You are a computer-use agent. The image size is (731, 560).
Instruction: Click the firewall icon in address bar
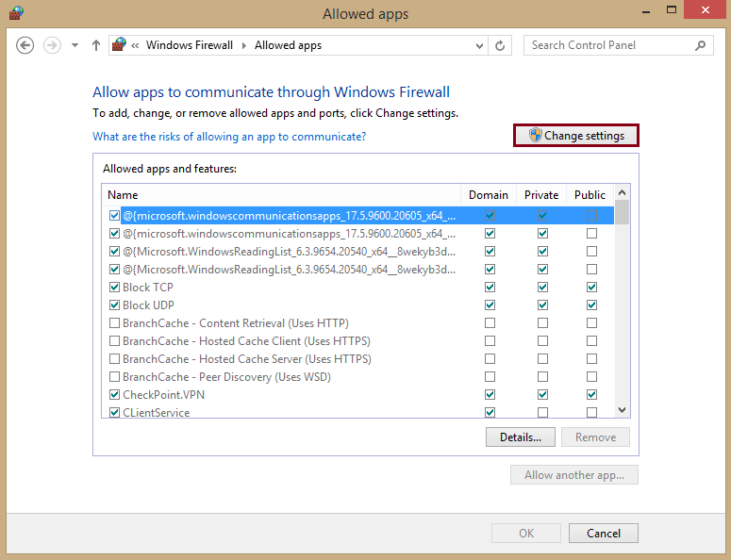click(x=120, y=44)
